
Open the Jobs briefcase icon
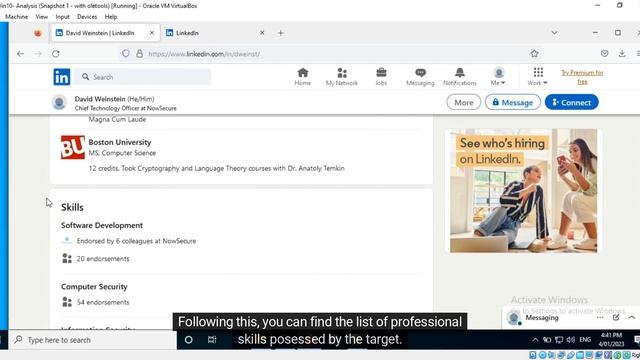coord(381,77)
